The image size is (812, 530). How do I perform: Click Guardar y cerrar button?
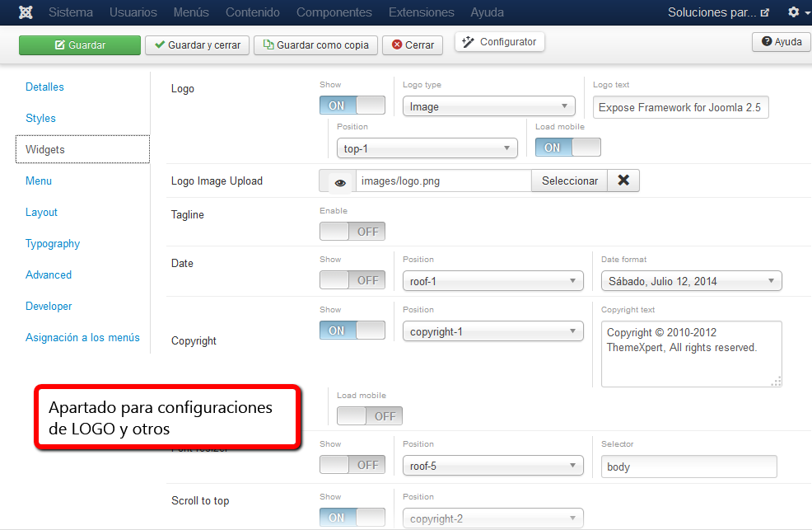click(198, 45)
